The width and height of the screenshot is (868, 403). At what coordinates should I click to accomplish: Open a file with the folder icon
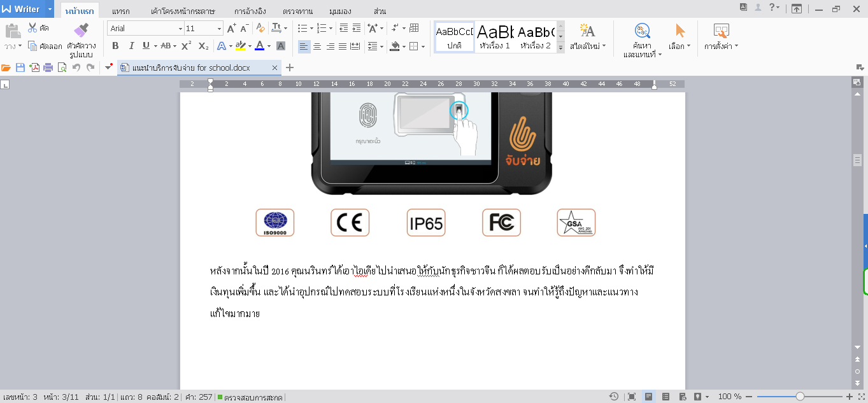tap(6, 67)
